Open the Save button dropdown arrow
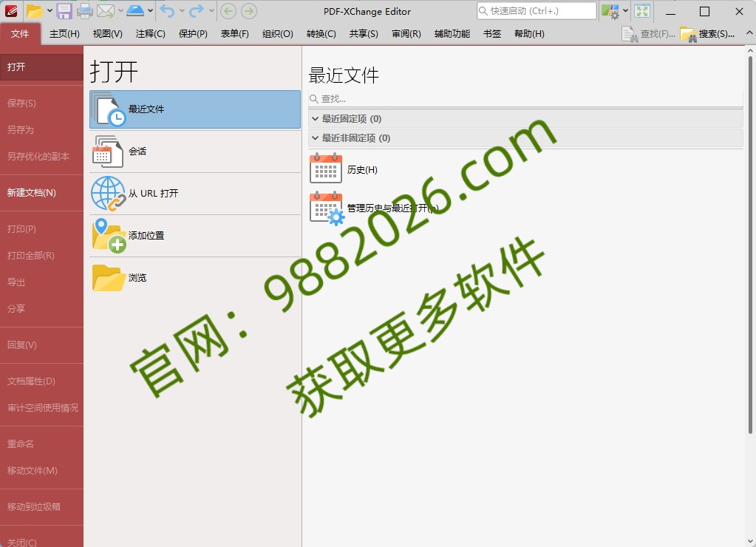This screenshot has height=547, width=756. pyautogui.click(x=48, y=11)
